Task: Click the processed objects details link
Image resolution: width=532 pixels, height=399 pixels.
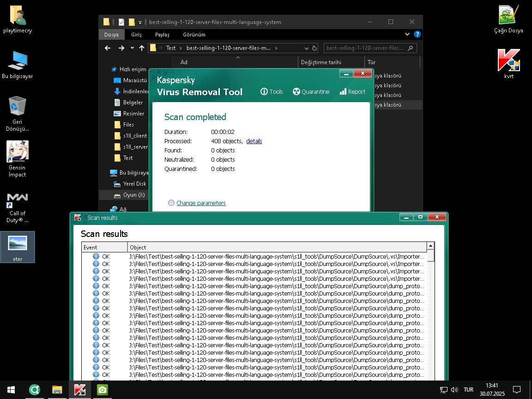Action: coord(254,141)
